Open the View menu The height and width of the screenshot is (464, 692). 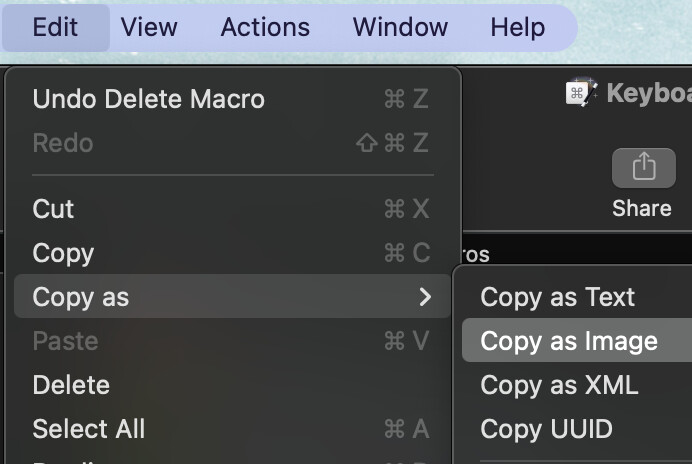pos(149,27)
